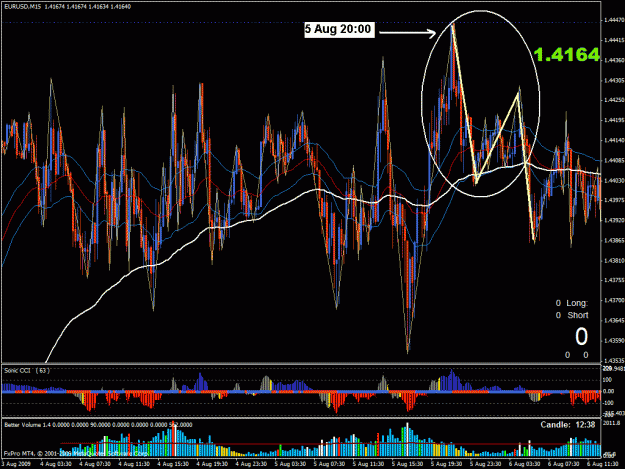Click the '3 Aug 2009' time axis label
Screen dimensions: 625x469
coord(16,464)
